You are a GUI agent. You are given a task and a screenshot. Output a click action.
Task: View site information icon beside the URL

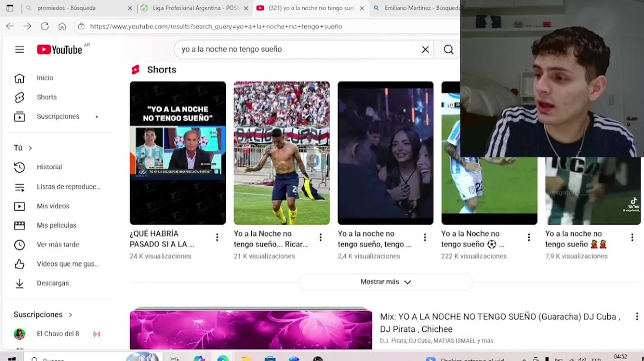[x=82, y=26]
